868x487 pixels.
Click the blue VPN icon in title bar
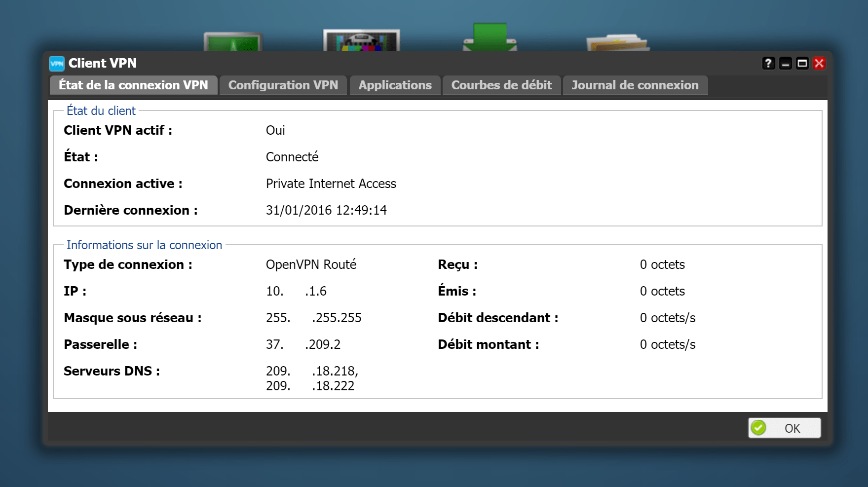[57, 63]
